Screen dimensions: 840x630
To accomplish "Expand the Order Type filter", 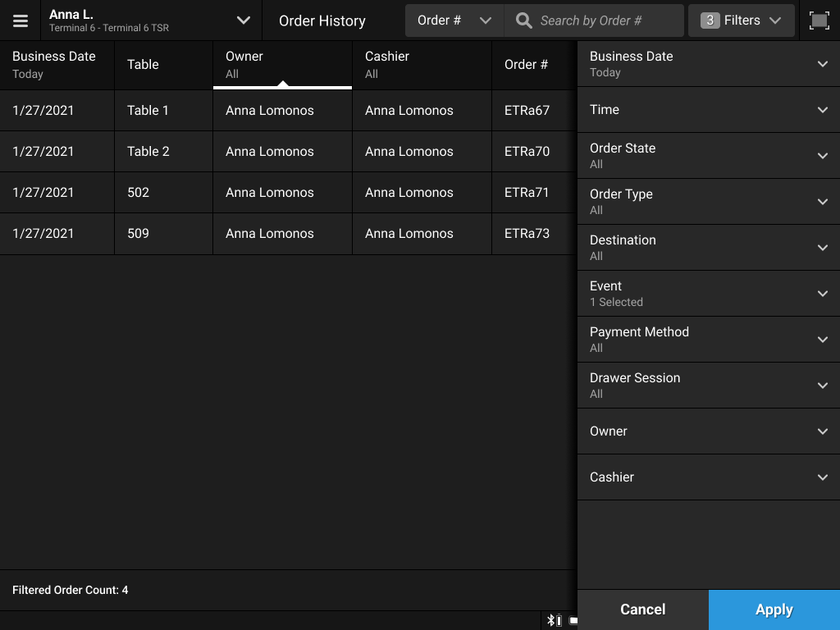I will click(x=707, y=201).
